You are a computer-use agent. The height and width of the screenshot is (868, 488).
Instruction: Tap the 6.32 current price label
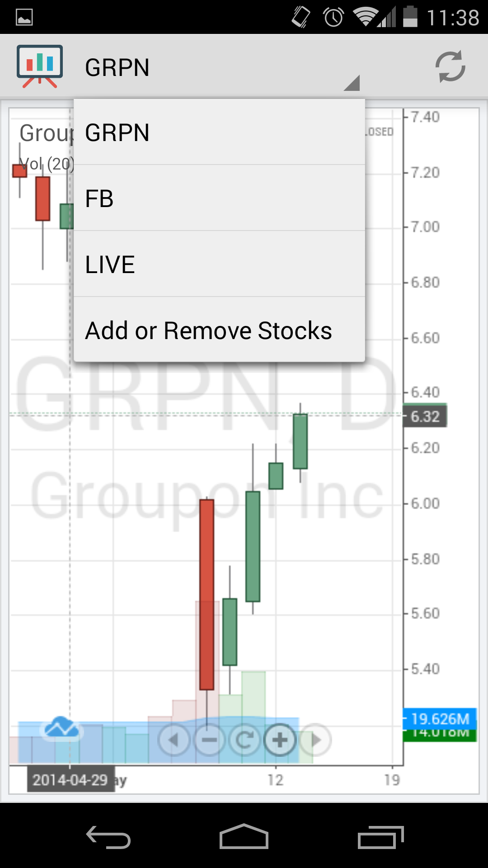click(425, 416)
